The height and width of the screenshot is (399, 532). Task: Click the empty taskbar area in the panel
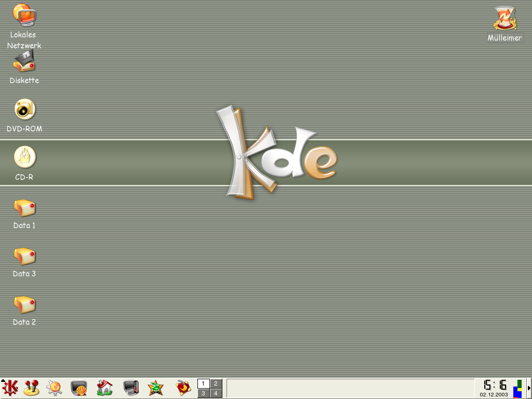point(350,389)
